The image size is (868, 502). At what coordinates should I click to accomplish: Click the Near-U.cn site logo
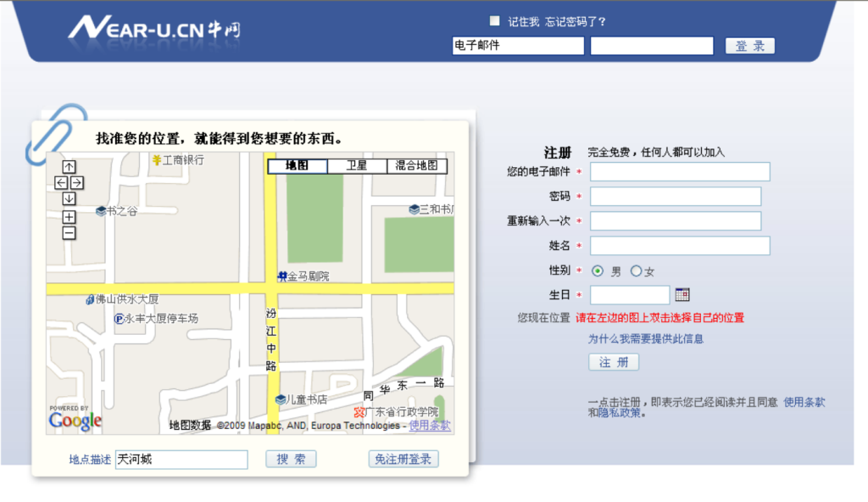coord(154,30)
